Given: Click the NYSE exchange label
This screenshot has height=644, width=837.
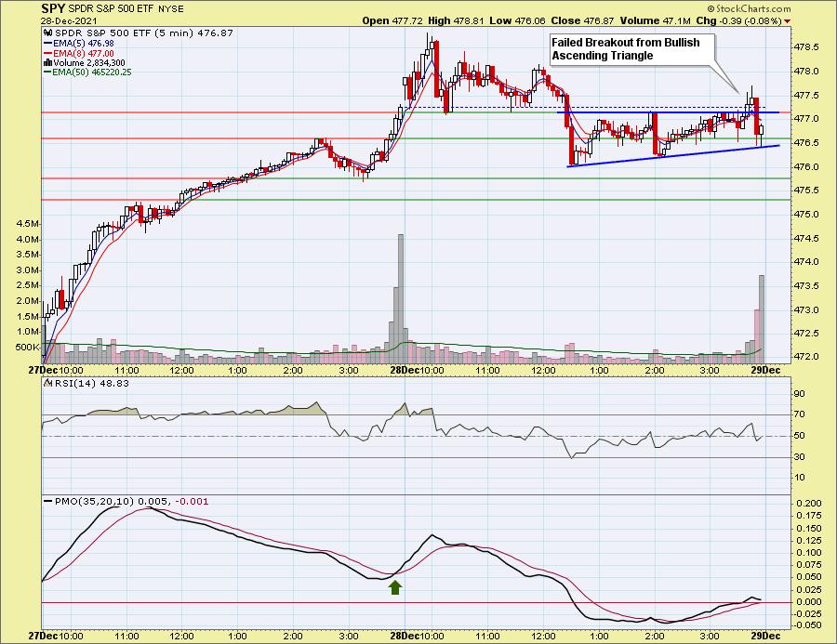Looking at the screenshot, I should click(x=171, y=9).
